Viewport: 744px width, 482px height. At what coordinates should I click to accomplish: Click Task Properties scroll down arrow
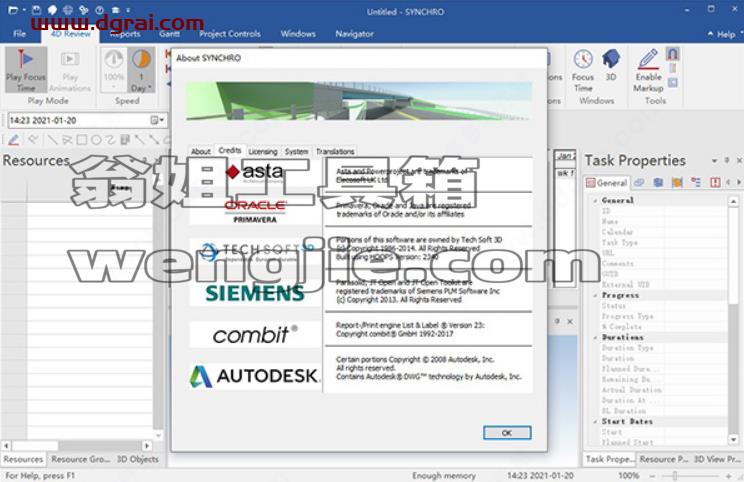pyautogui.click(x=733, y=440)
